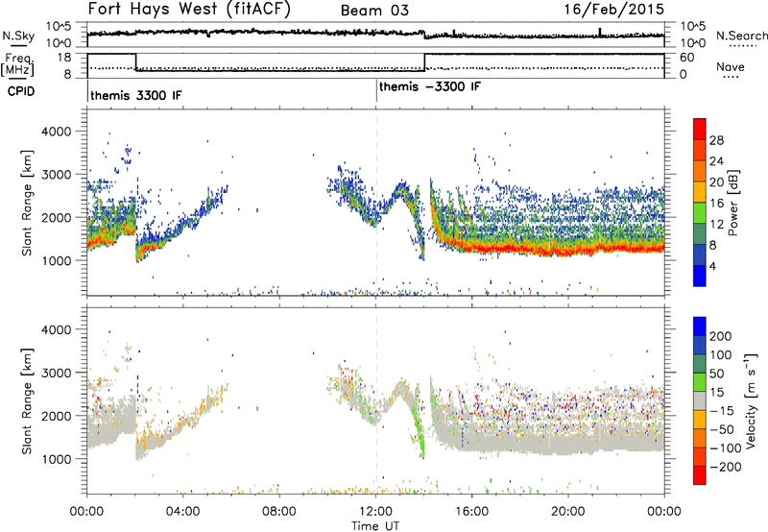Click the Power colorbar segment between 4 and 8
768x532 pixels.
pyautogui.click(x=700, y=254)
